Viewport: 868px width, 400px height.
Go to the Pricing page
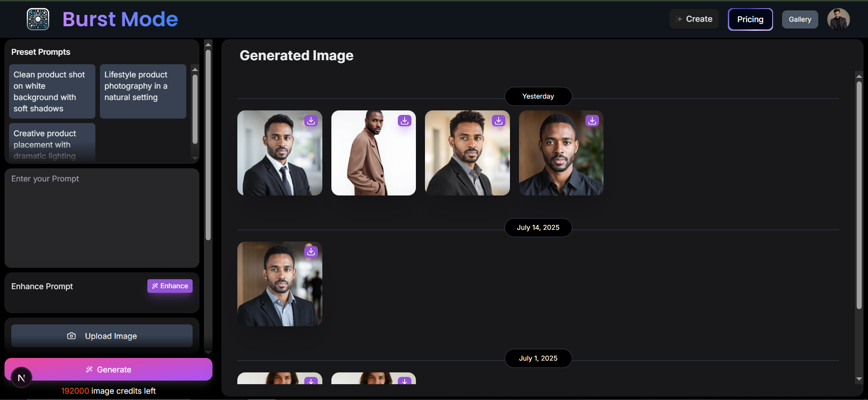pyautogui.click(x=750, y=19)
